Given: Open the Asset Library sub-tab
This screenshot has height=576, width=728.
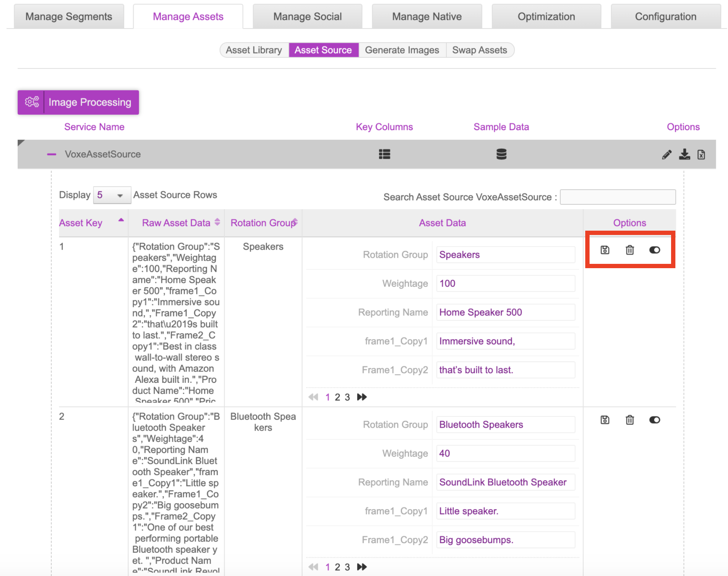Looking at the screenshot, I should point(254,50).
